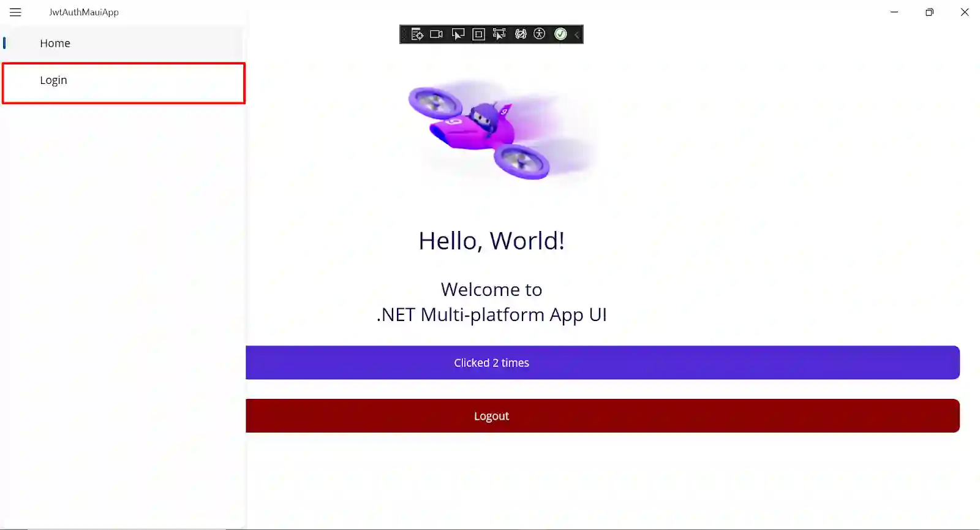Click the '.NET Multi-platform App UI' welcome text
The image size is (980, 530).
coord(491,314)
